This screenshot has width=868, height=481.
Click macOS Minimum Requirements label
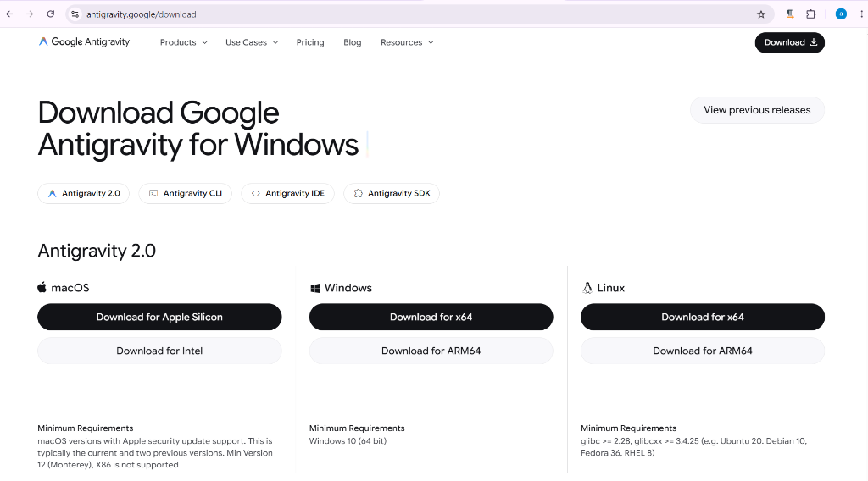coord(86,428)
